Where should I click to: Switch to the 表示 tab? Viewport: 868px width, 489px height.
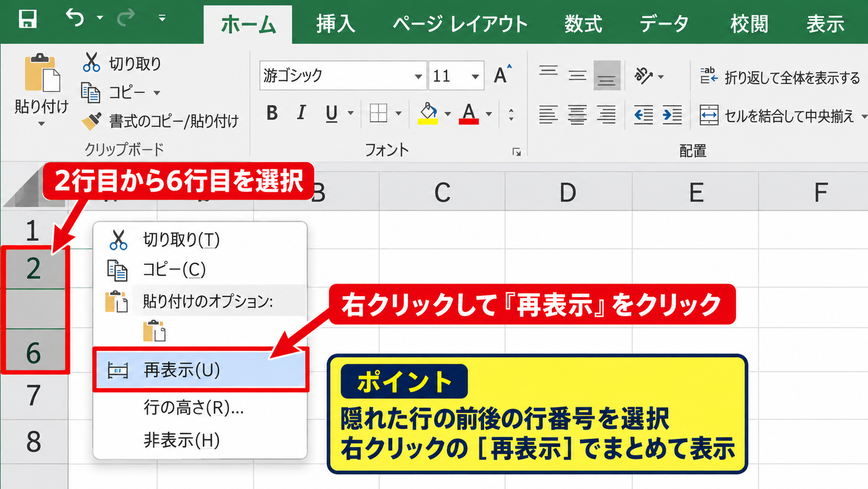tap(825, 24)
